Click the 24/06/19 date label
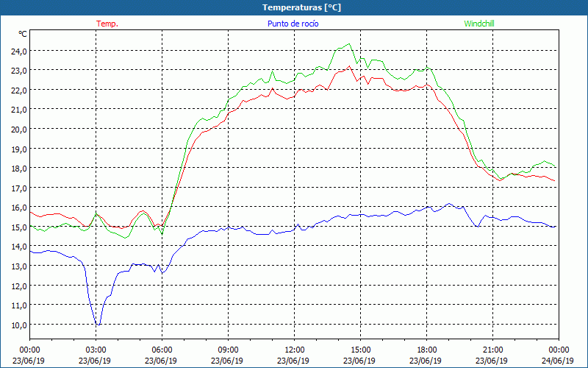 [x=558, y=361]
